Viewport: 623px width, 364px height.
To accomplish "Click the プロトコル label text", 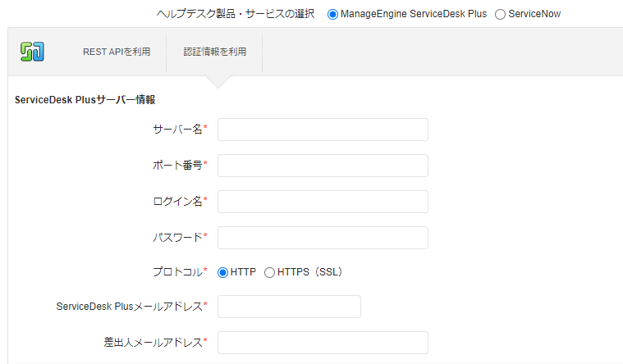I will (176, 272).
